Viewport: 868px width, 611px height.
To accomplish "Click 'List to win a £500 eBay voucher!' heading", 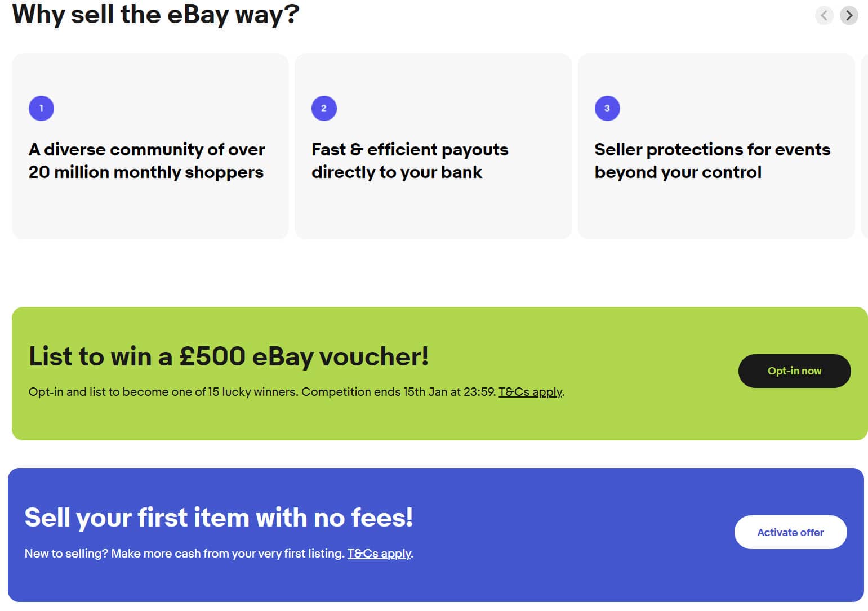I will (229, 356).
